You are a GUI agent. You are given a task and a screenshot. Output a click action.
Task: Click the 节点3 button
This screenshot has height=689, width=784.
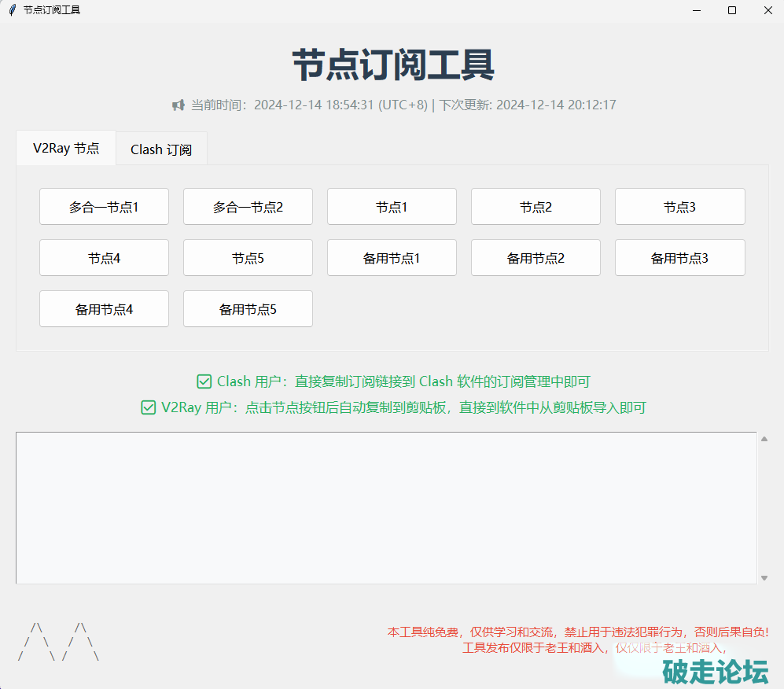[x=679, y=207]
